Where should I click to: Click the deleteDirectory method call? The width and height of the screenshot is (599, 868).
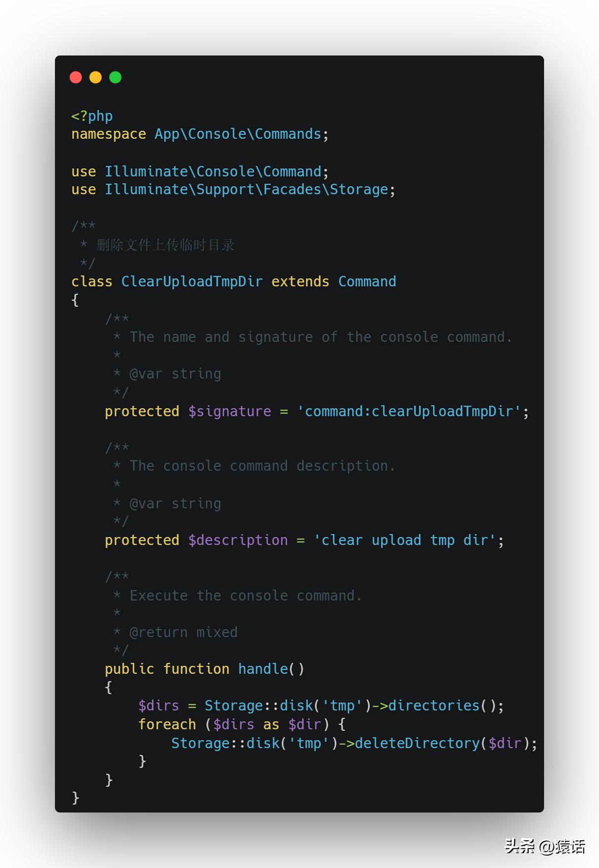(417, 743)
